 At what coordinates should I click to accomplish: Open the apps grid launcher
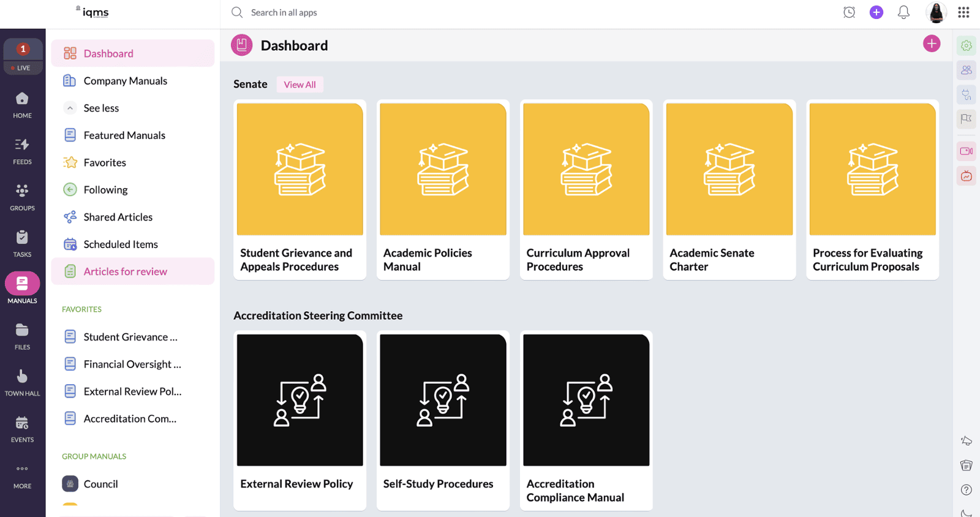pyautogui.click(x=963, y=12)
